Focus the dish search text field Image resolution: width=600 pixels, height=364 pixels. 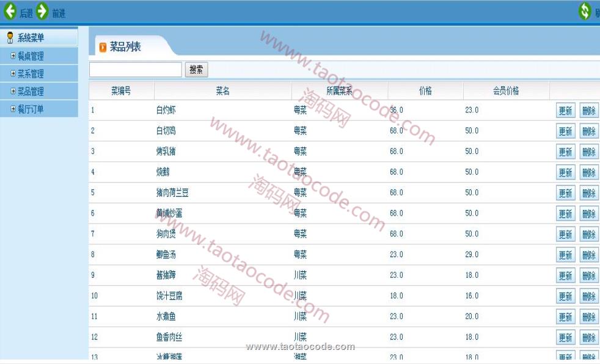pyautogui.click(x=136, y=70)
